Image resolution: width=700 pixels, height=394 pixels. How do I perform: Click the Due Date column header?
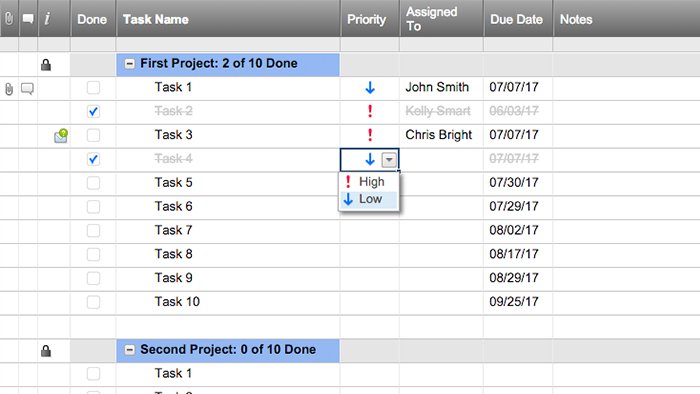518,19
